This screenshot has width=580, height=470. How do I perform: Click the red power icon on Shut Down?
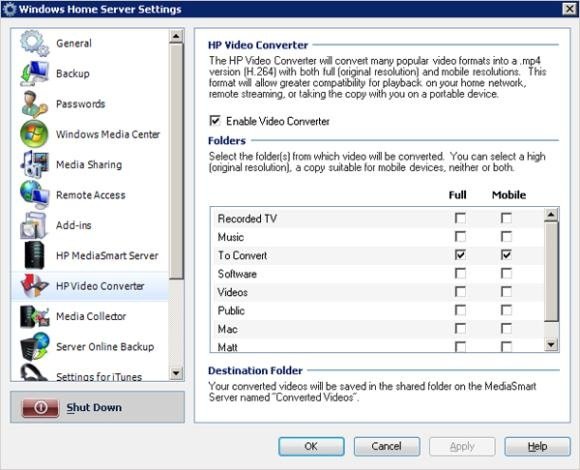(x=40, y=408)
